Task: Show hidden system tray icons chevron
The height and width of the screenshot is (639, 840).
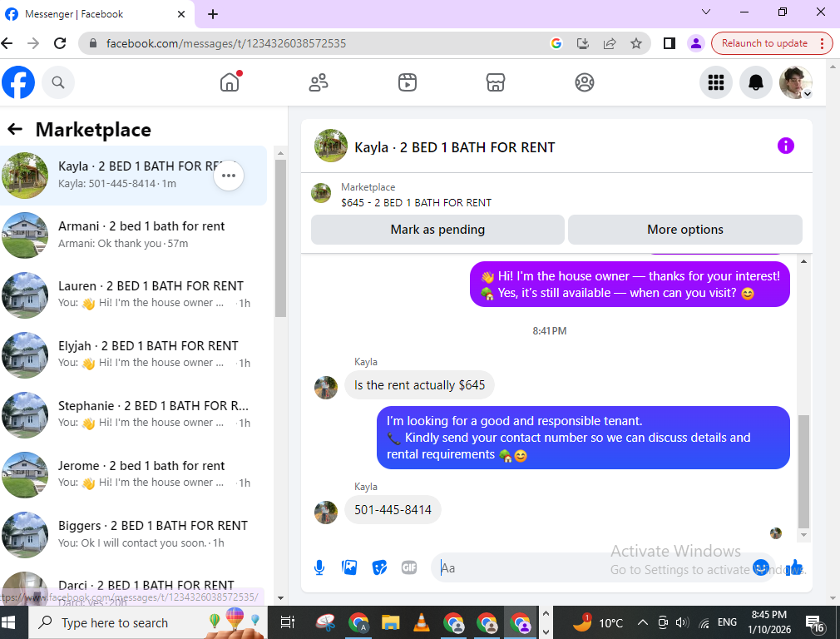Action: point(643,622)
